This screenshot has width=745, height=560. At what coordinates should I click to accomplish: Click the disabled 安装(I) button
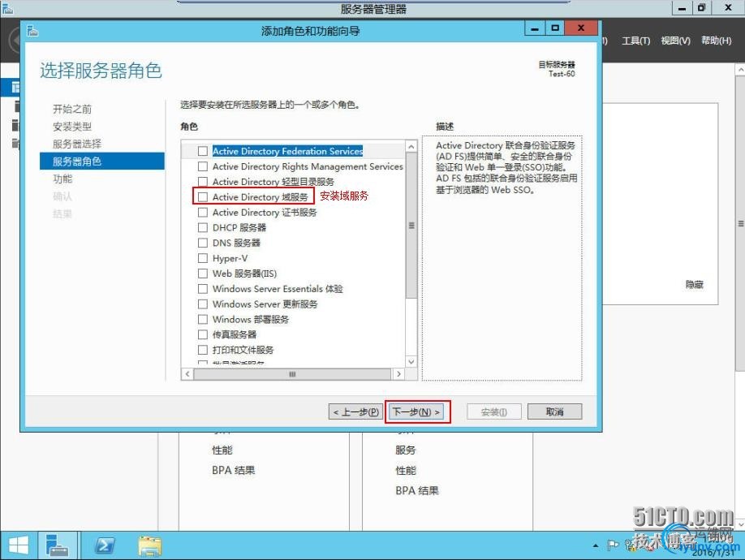click(494, 411)
